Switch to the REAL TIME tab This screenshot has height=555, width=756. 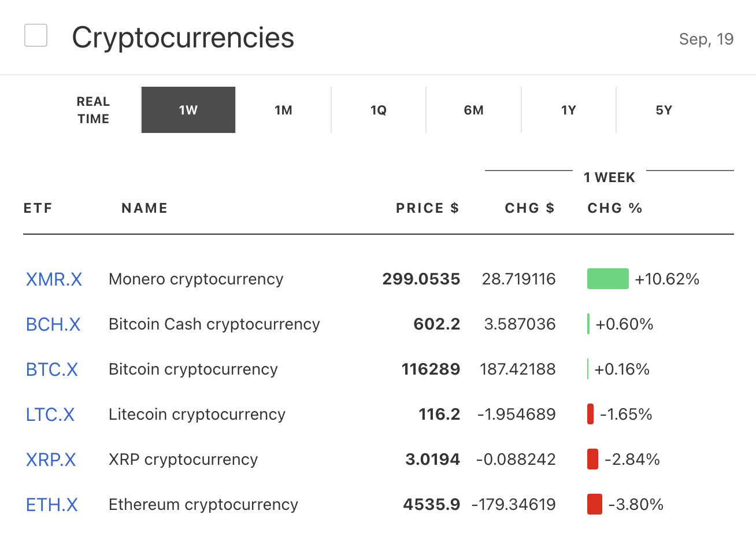93,110
